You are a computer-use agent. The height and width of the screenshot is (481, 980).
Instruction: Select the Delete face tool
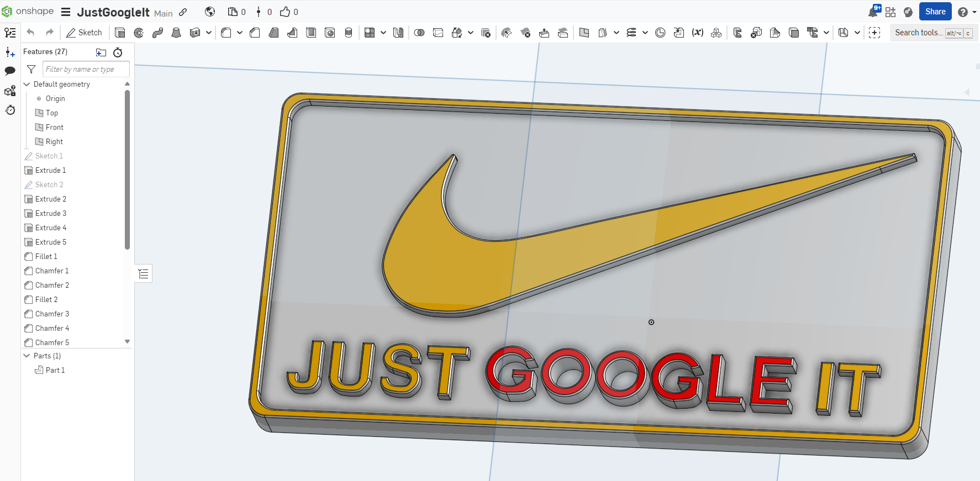525,33
